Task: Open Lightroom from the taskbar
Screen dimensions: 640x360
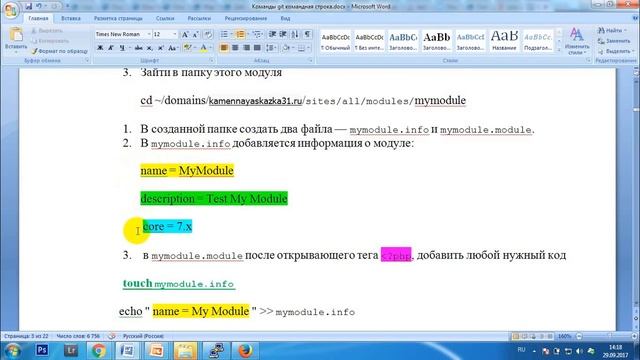Action: (71, 350)
